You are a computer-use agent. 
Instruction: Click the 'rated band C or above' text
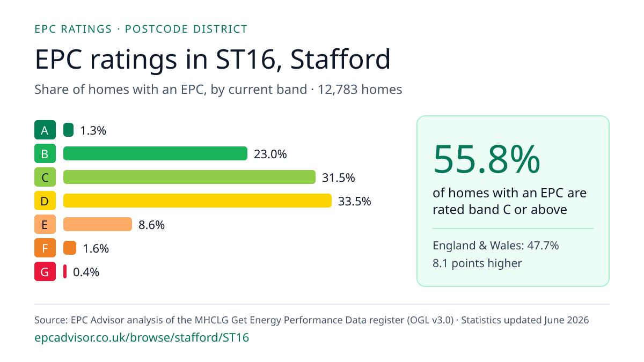[500, 209]
